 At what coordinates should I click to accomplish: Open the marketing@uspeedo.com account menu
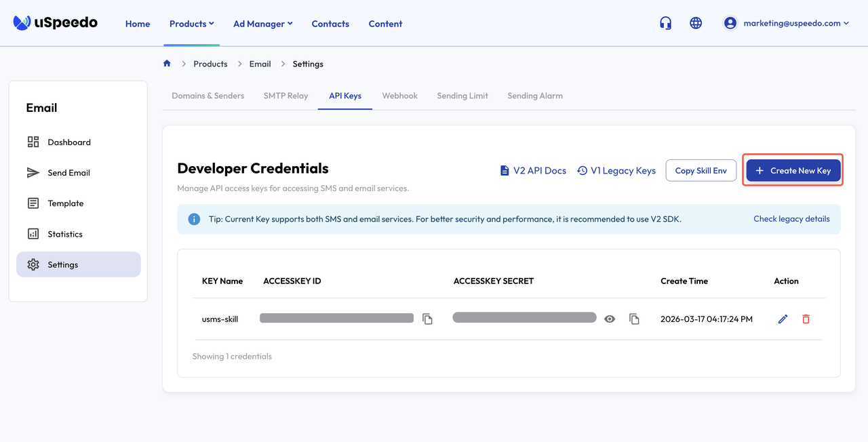[787, 23]
